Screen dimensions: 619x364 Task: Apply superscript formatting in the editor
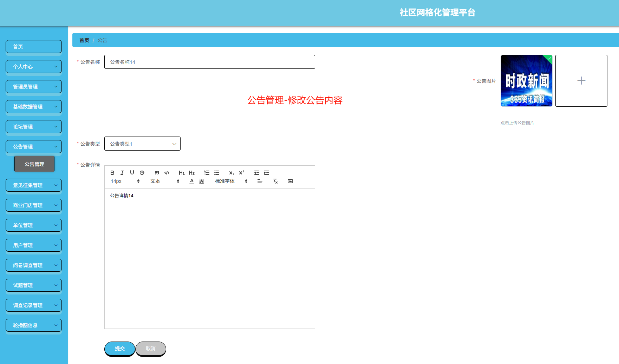241,172
